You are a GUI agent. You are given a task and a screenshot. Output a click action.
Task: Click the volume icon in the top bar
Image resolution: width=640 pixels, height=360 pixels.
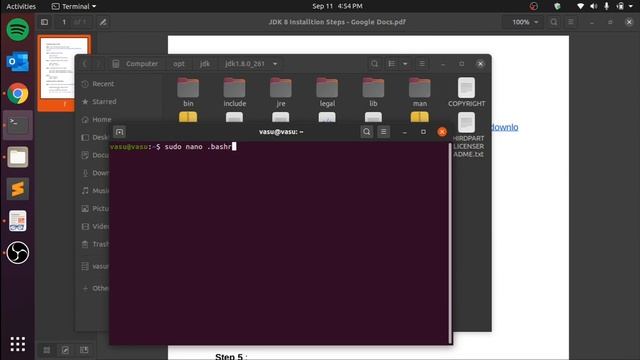coord(593,6)
